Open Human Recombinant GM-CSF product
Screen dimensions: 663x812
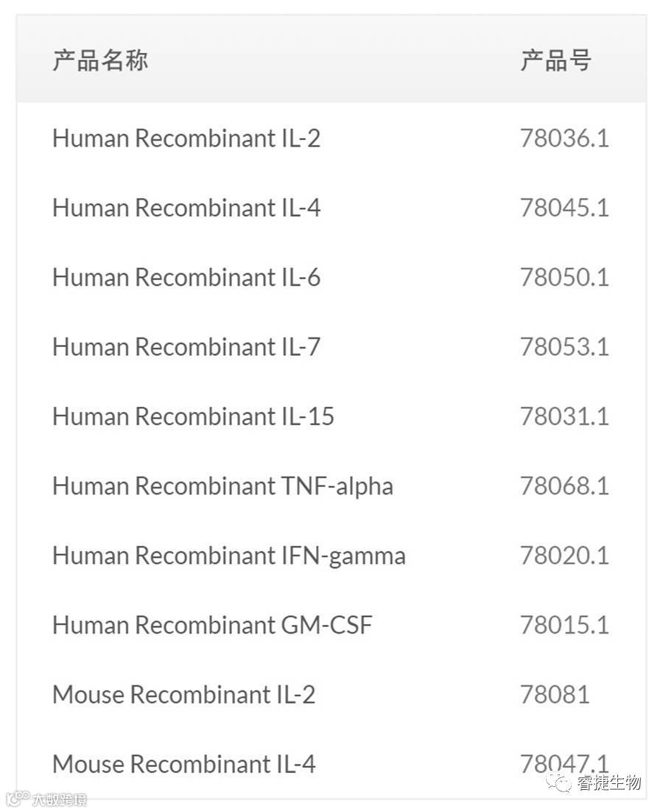tap(212, 625)
